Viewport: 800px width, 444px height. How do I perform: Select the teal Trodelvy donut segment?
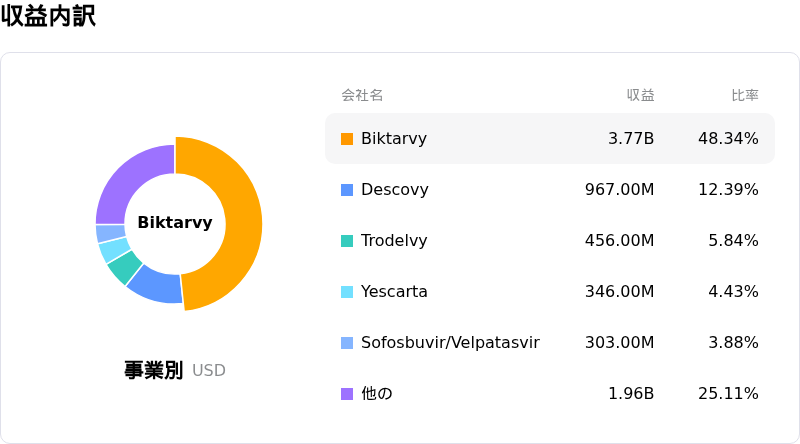[x=124, y=267]
